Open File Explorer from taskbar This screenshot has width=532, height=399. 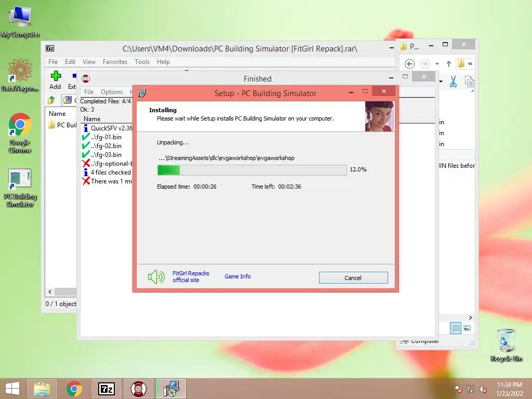(x=42, y=389)
